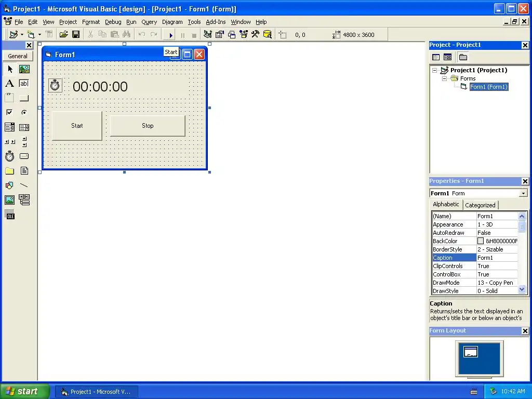Select the CommandButton control tool
The width and height of the screenshot is (532, 399).
tap(24, 98)
